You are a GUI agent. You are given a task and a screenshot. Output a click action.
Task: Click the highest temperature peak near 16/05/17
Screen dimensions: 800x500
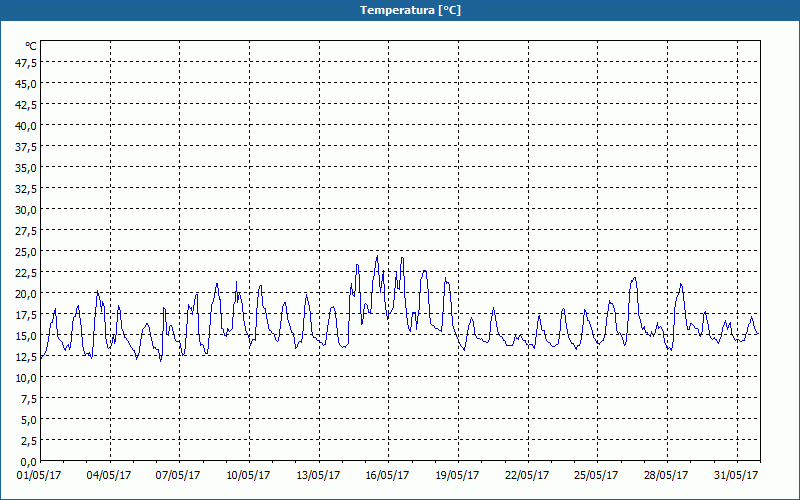(x=377, y=257)
